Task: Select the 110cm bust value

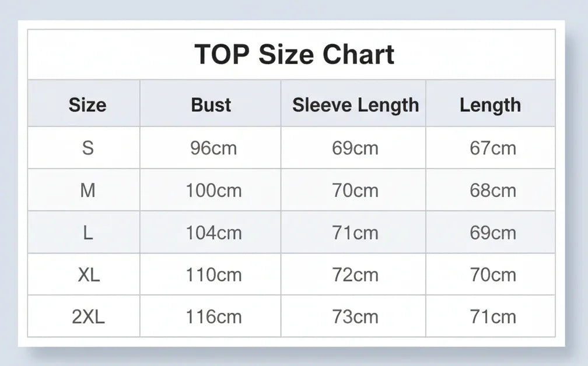Action: click(213, 274)
